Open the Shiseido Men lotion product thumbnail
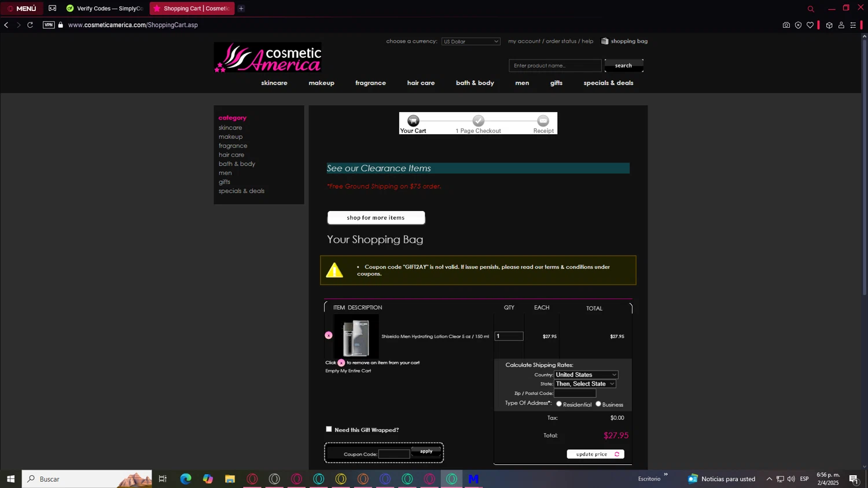868x488 pixels. pos(356,337)
